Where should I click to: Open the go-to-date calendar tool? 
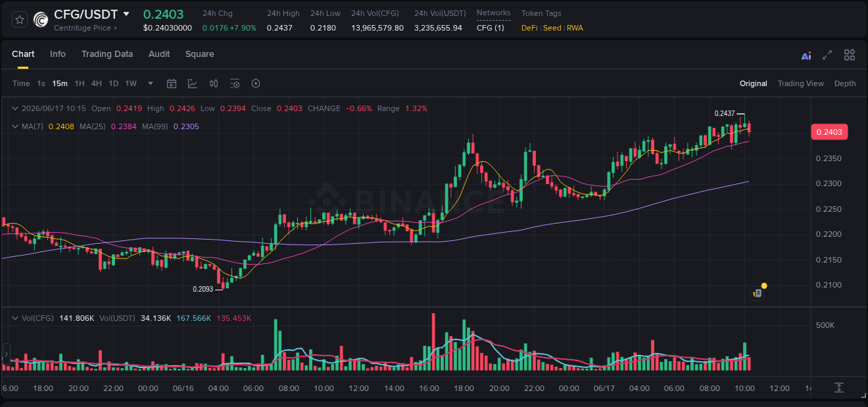point(172,83)
